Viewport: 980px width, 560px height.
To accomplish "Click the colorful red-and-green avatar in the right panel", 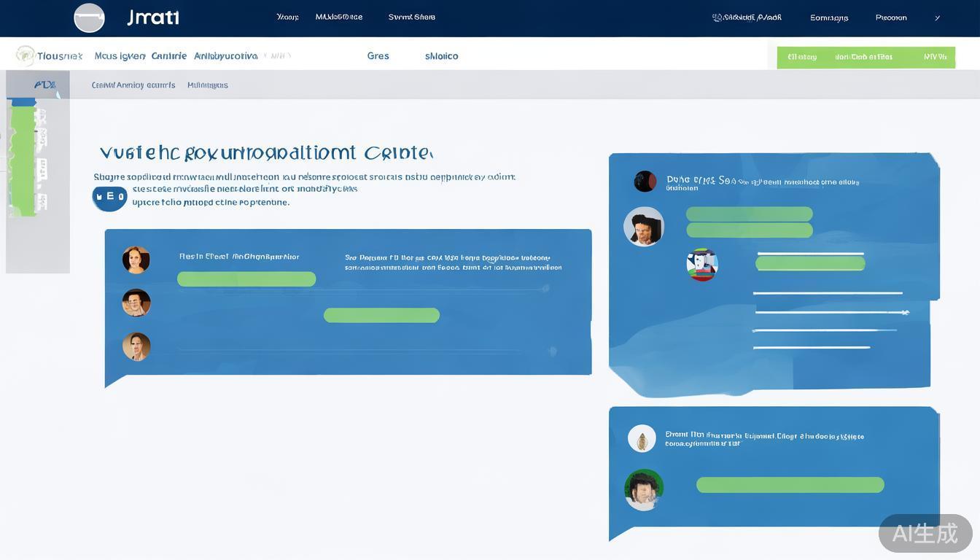I will pyautogui.click(x=702, y=265).
